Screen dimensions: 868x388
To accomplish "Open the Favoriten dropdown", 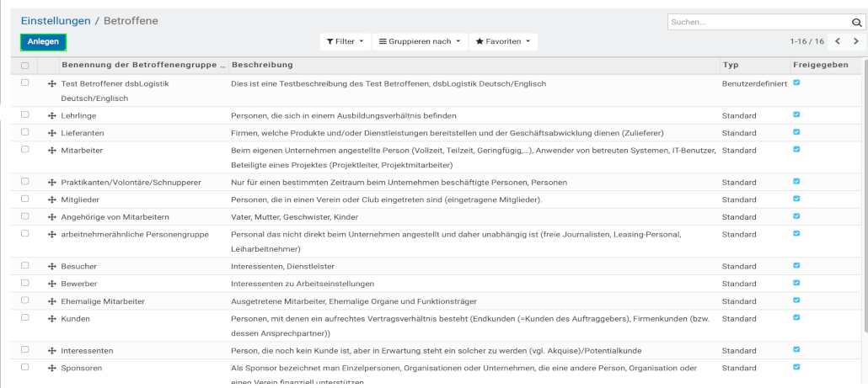I will coord(503,41).
